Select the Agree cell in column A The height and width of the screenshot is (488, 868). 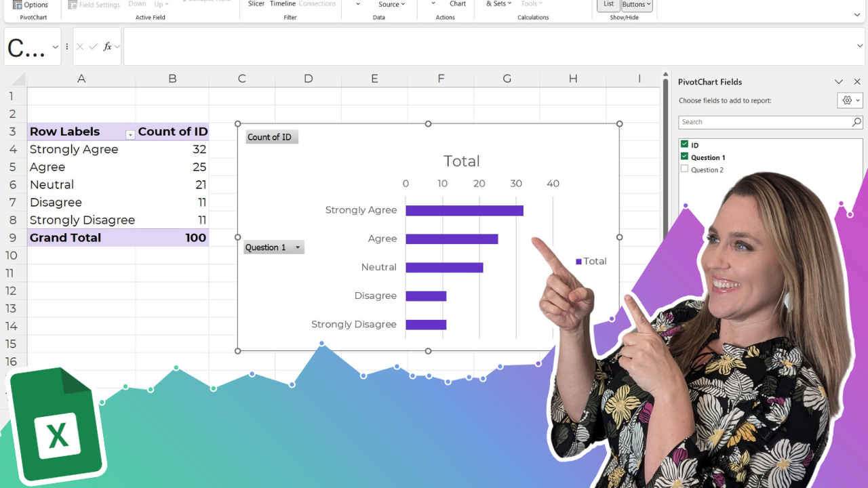[81, 167]
